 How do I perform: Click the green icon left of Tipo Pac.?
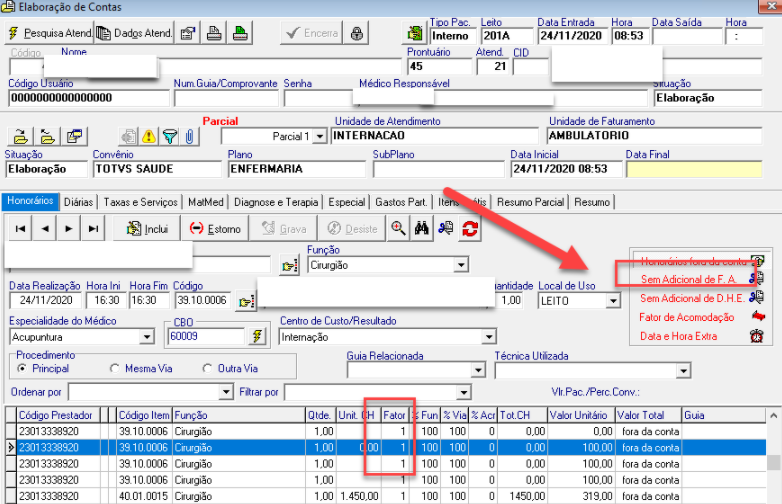coord(414,33)
